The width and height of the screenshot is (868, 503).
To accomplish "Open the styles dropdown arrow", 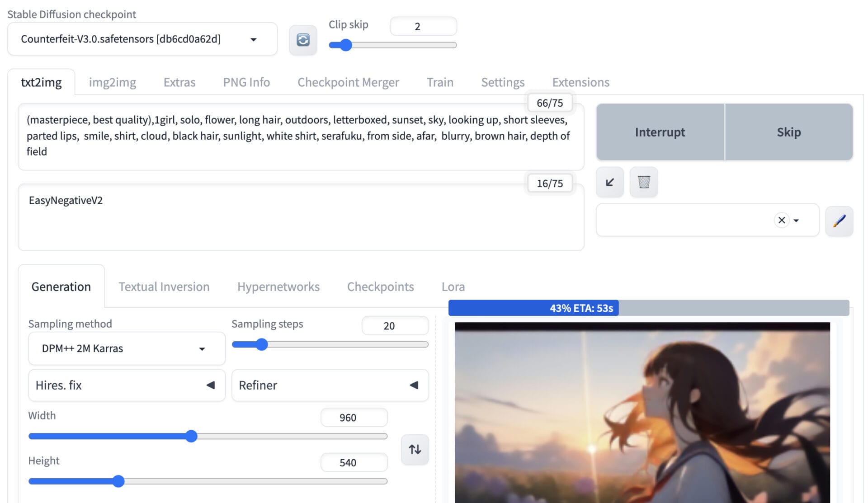I will tap(797, 221).
